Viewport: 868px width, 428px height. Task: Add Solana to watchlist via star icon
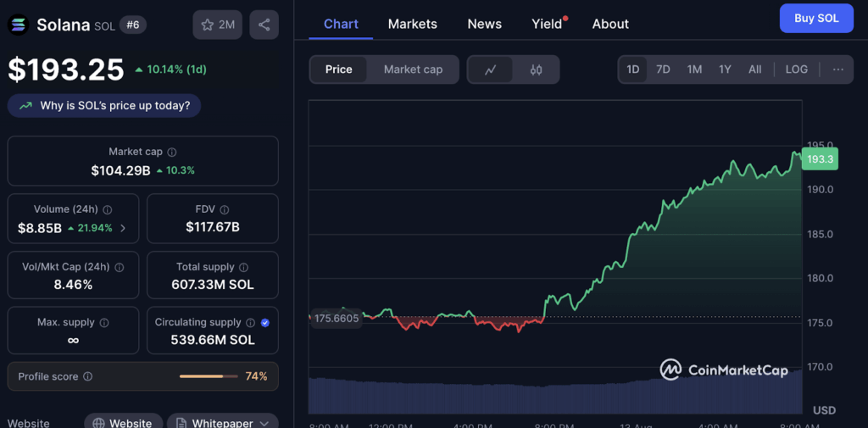pyautogui.click(x=217, y=25)
